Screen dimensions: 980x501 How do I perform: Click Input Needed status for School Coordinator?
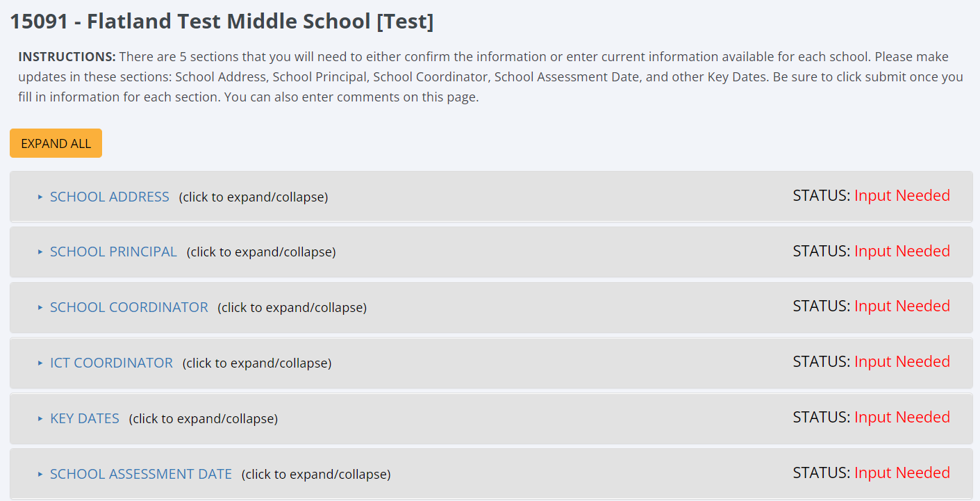pyautogui.click(x=902, y=306)
